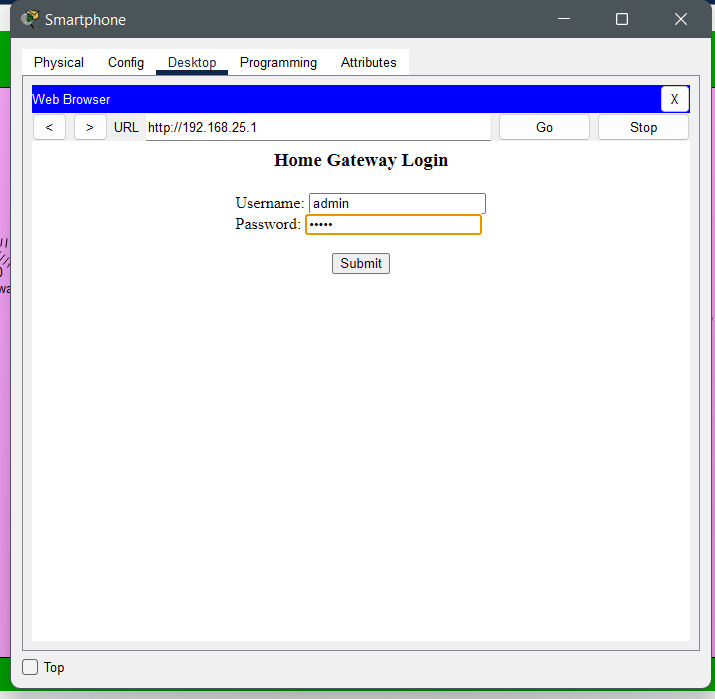Click the Go button

pyautogui.click(x=544, y=127)
